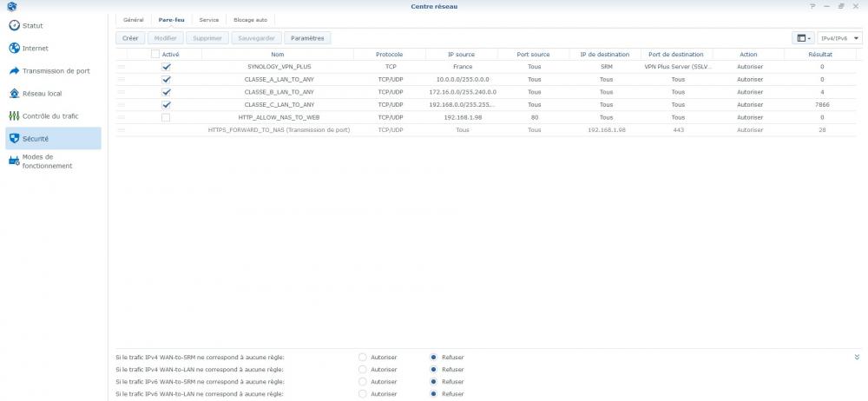
Task: Click the 7866 result value
Action: 822,105
